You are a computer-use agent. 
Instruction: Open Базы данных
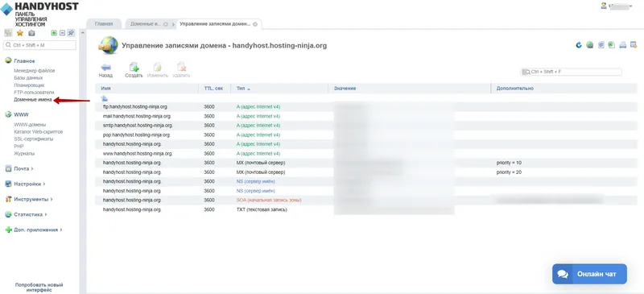(x=28, y=77)
